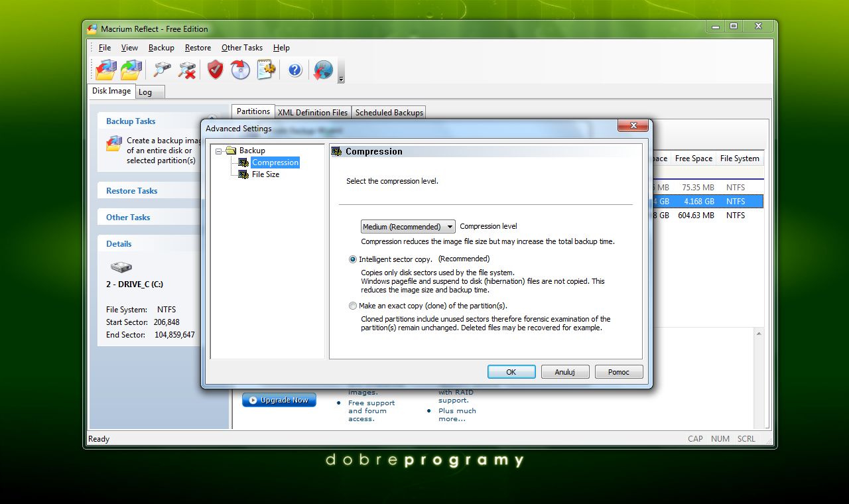Click the File Size icon in the tree
849x504 pixels.
point(244,174)
